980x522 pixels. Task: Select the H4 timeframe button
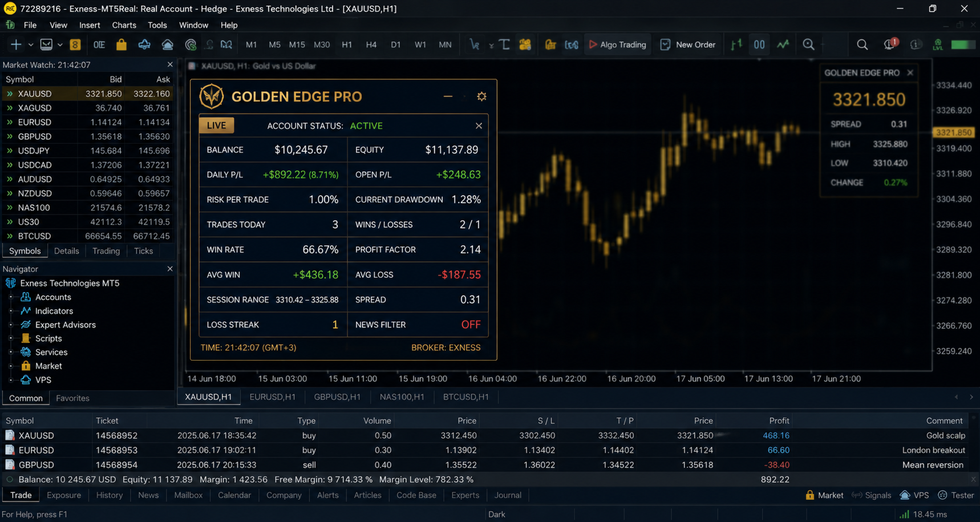click(x=371, y=44)
